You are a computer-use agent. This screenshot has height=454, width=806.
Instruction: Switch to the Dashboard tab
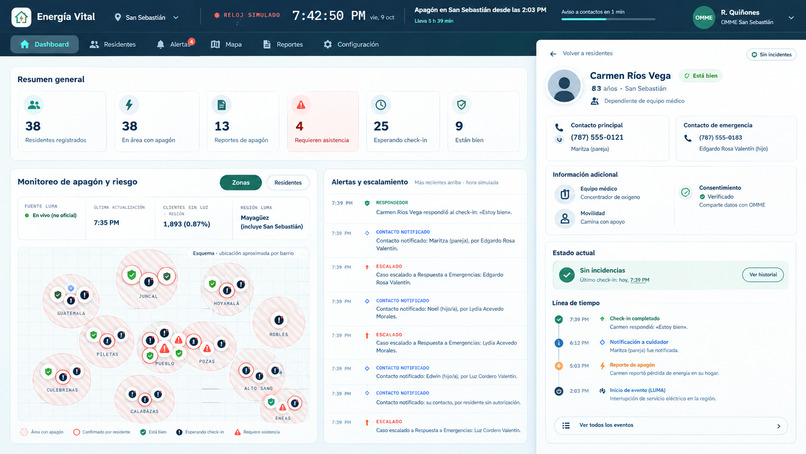pyautogui.click(x=44, y=44)
